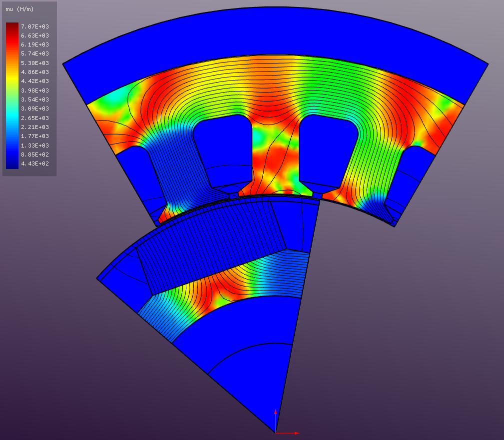Click the dark red top of the color bar
Image resolution: width=504 pixels, height=440 pixels.
point(12,26)
